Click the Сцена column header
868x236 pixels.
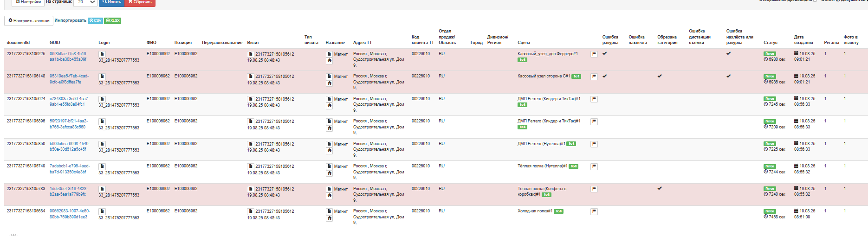pos(524,43)
